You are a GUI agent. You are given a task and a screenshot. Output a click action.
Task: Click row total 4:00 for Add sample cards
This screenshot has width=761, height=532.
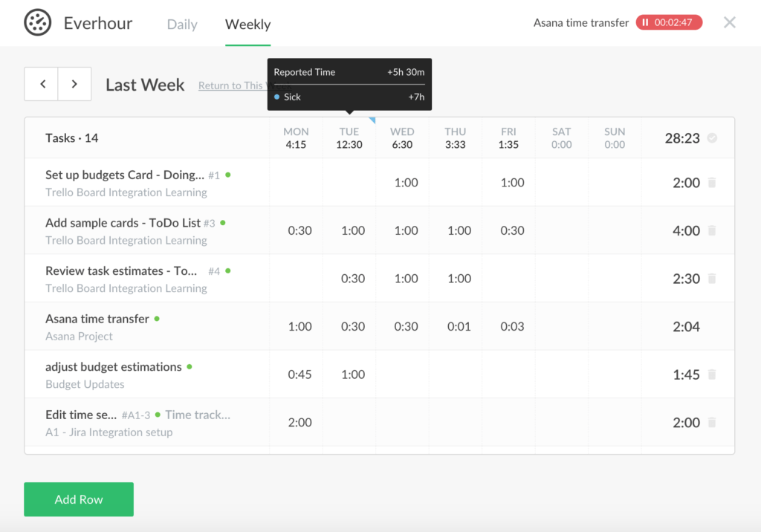pos(686,230)
